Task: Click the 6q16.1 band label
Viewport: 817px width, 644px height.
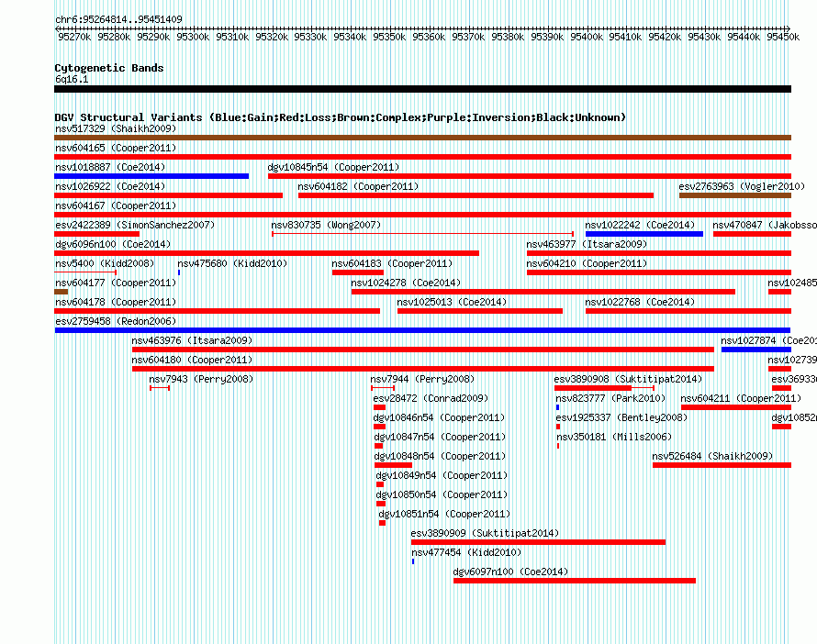Action: pos(72,79)
